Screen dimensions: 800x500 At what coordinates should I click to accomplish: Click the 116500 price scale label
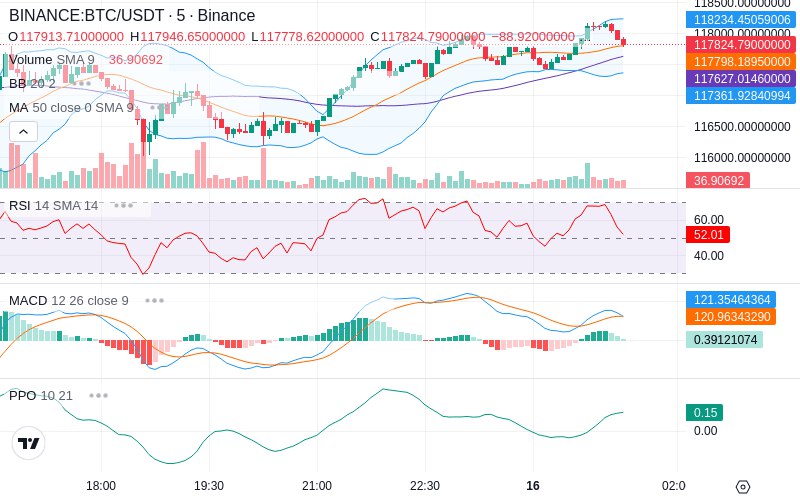pyautogui.click(x=742, y=127)
